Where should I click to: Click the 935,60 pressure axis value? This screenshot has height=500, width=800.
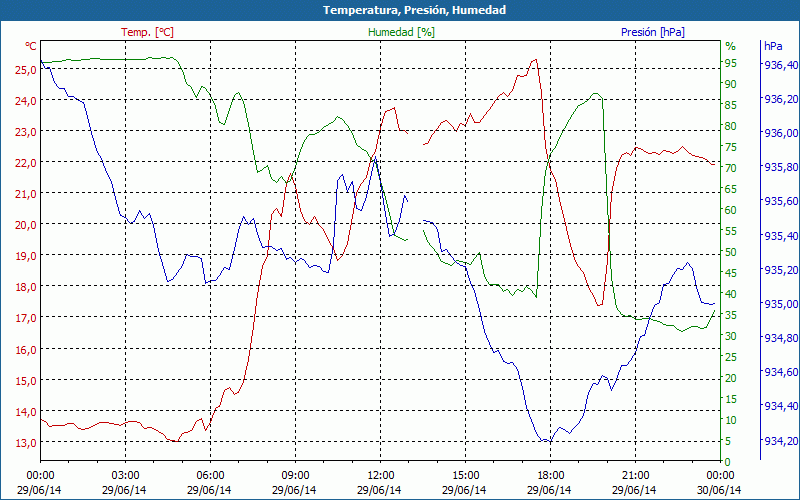[781, 202]
